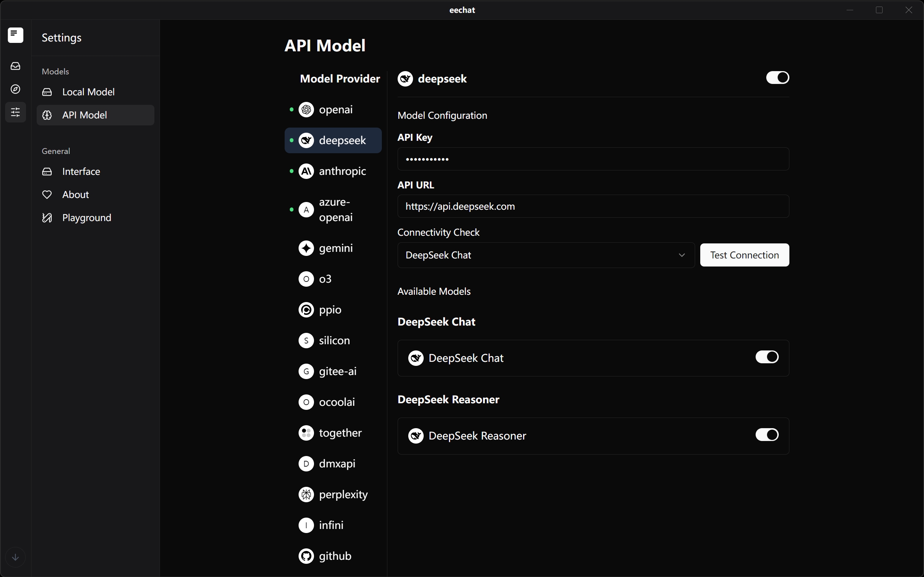
Task: Open the chat icon in left rail
Action: pyautogui.click(x=15, y=35)
